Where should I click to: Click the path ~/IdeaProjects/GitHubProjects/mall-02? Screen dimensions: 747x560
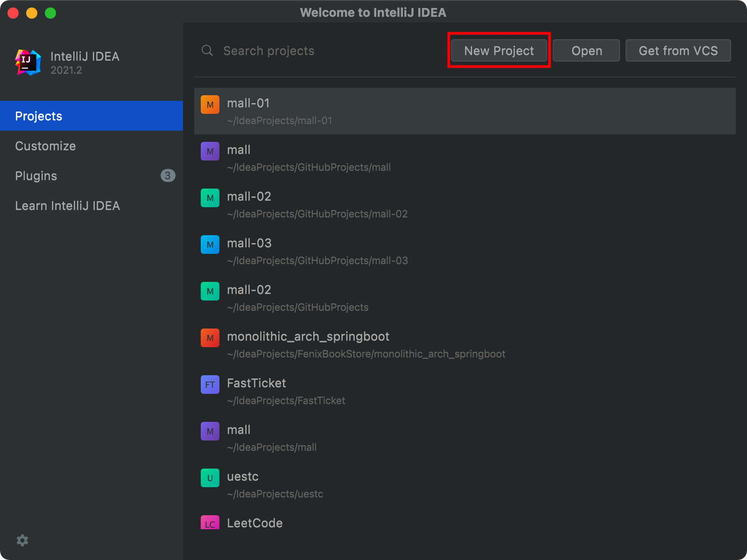click(x=317, y=214)
